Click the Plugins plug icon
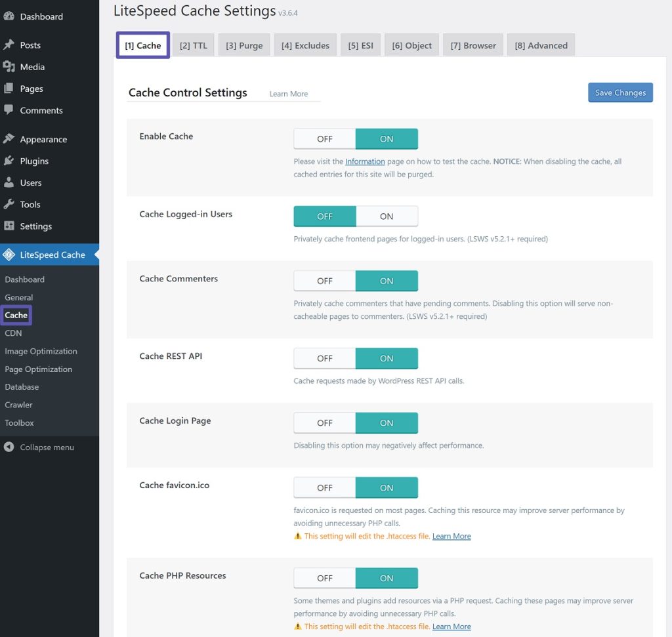Viewport: 672px width, 637px height. 9,161
